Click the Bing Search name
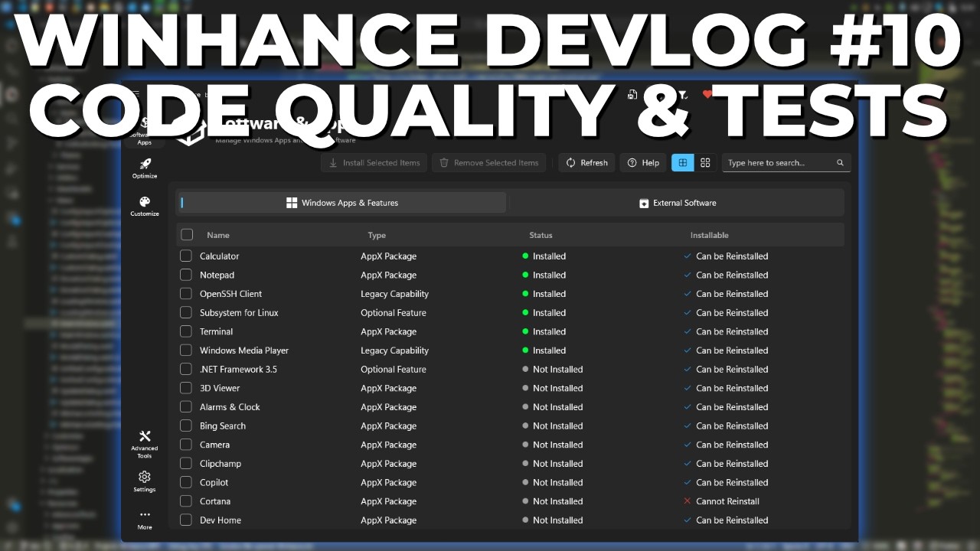This screenshot has width=980, height=551. (x=223, y=425)
